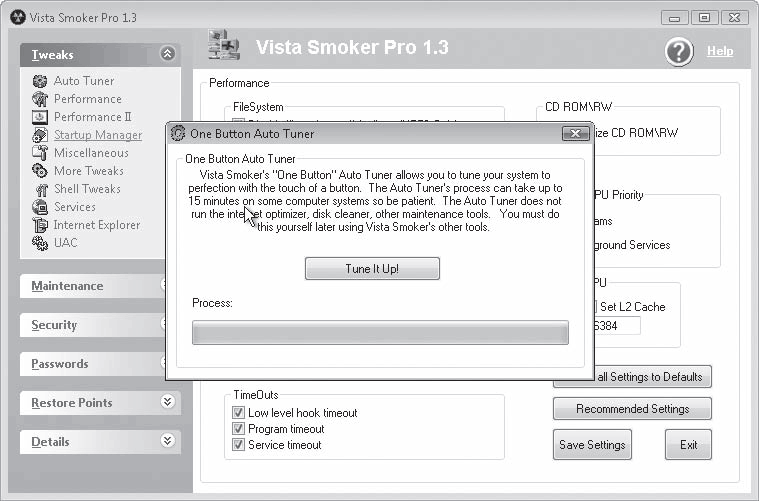
Task: Select Miscellaneous tweaks
Action: (91, 153)
